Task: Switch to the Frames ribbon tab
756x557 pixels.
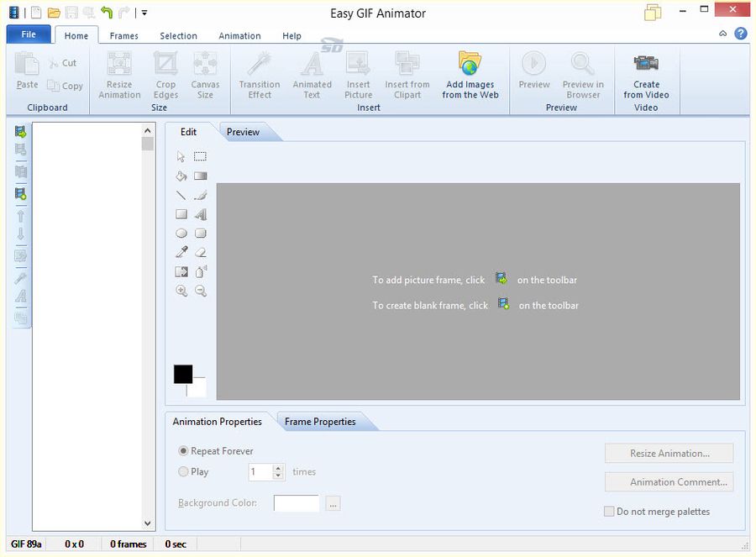Action: [124, 35]
